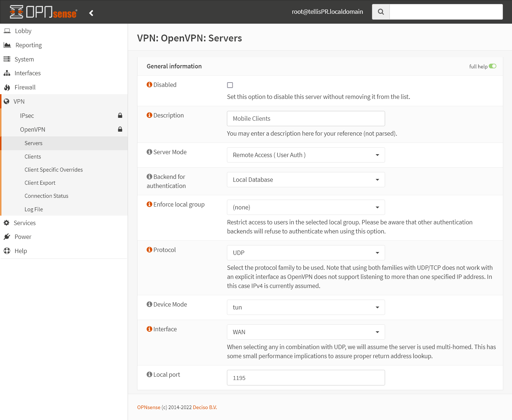
Task: Click the OPNsense logo
Action: (42, 12)
